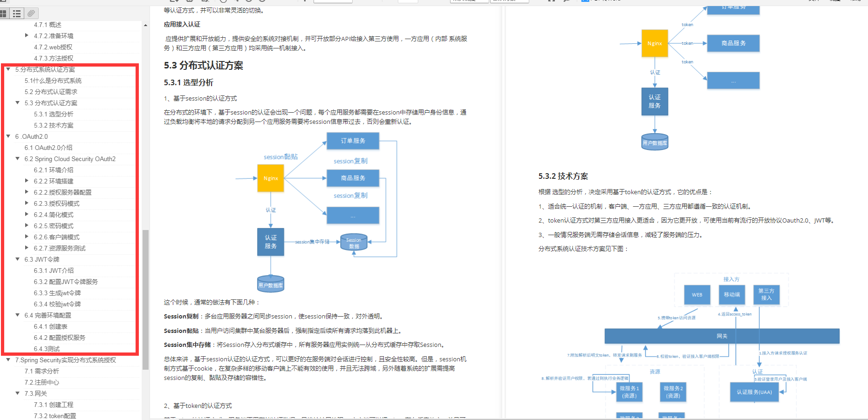Jump to 5.1什么是分布式系统
The width and height of the screenshot is (868, 420).
[x=53, y=81]
